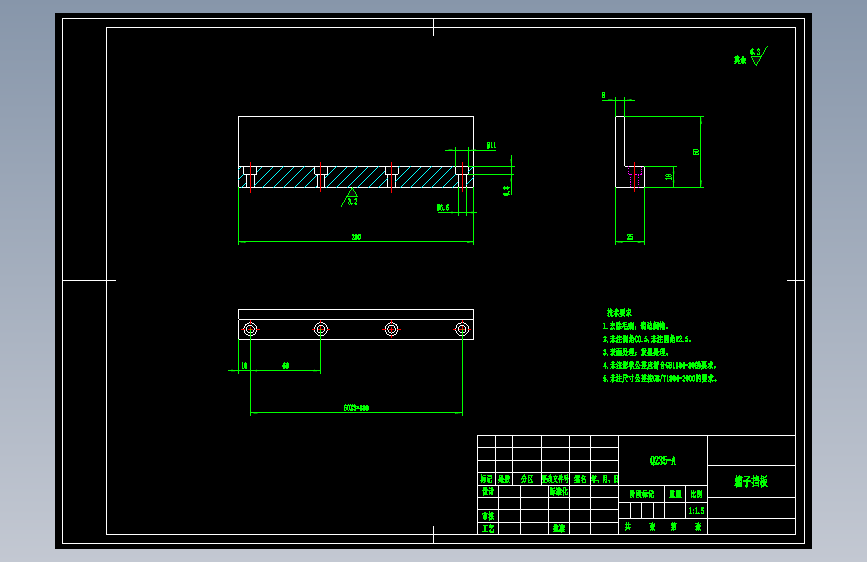Select the Q235-A material text in title block
The width and height of the screenshot is (867, 562).
pyautogui.click(x=662, y=461)
